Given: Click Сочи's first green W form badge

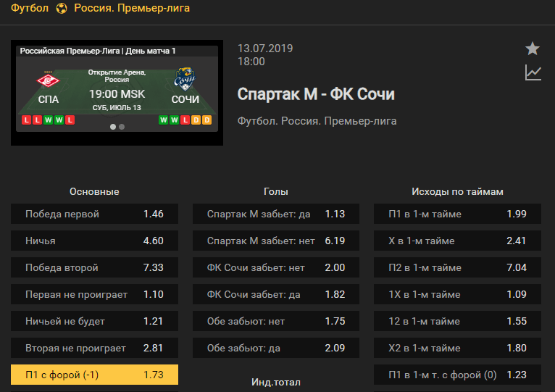Looking at the screenshot, I should point(163,120).
